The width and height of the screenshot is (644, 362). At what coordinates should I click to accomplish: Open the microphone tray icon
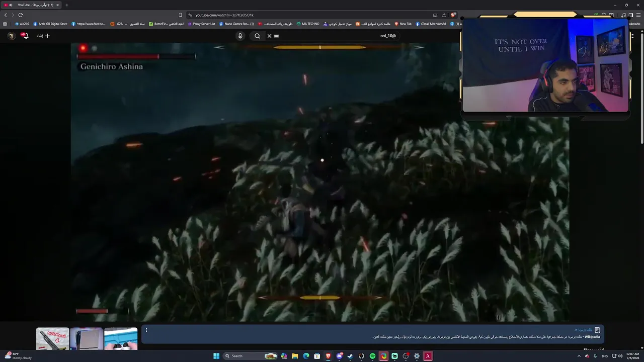pyautogui.click(x=595, y=356)
